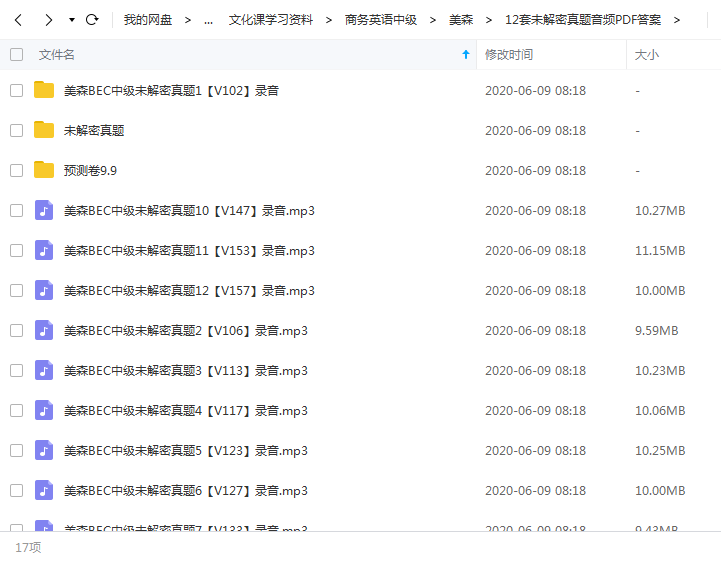Sort by 修改时间 column
721x563 pixels.
(509, 55)
